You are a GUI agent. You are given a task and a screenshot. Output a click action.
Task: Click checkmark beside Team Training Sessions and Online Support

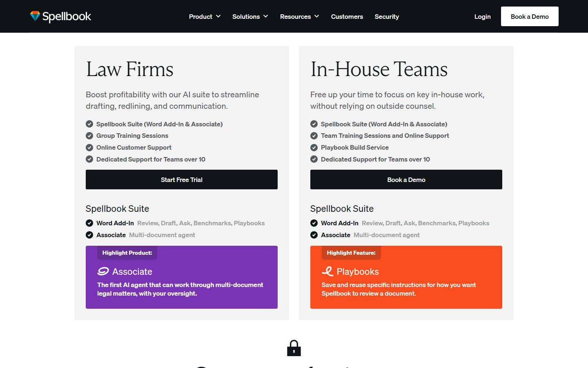314,136
